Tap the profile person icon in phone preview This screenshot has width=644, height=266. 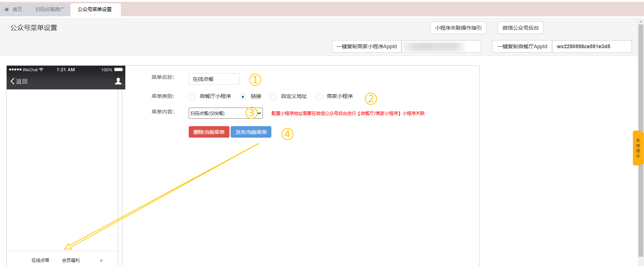[118, 81]
